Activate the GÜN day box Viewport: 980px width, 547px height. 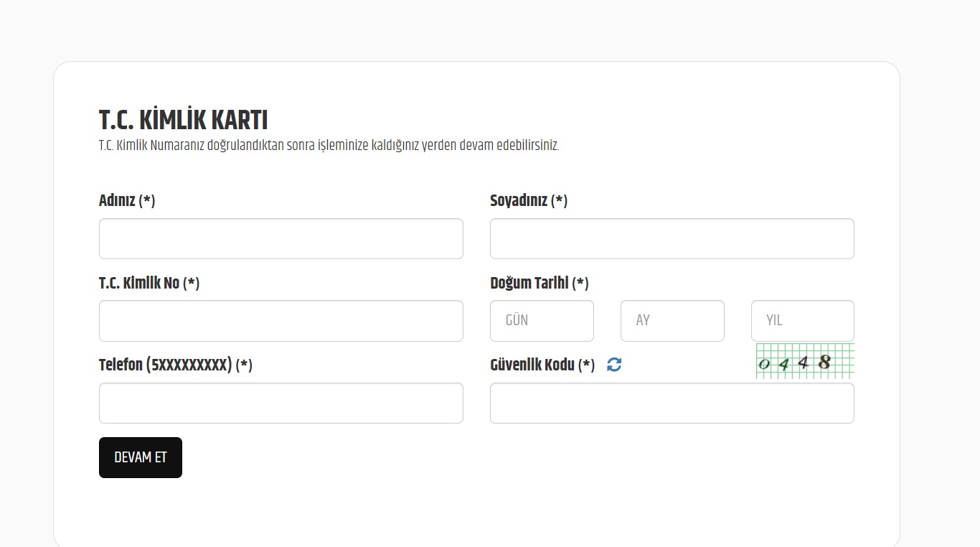pyautogui.click(x=542, y=321)
